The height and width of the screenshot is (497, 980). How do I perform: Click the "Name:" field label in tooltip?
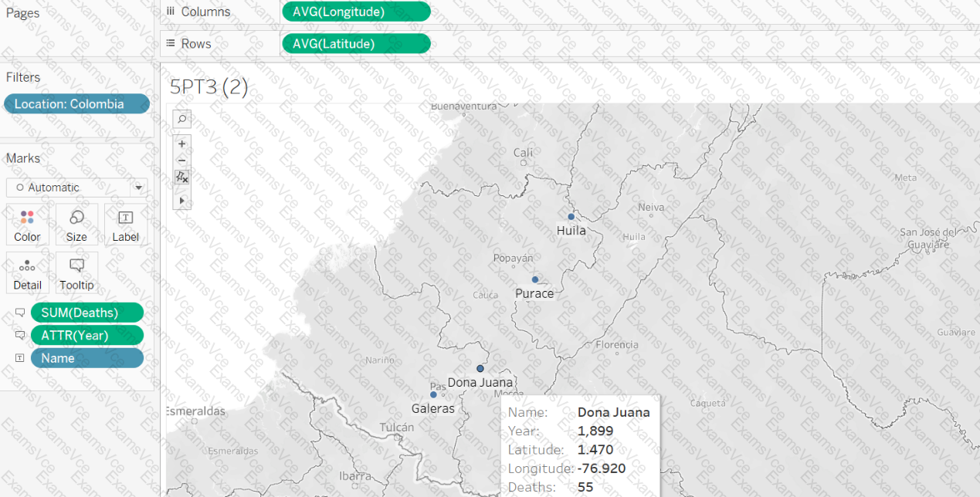point(528,412)
